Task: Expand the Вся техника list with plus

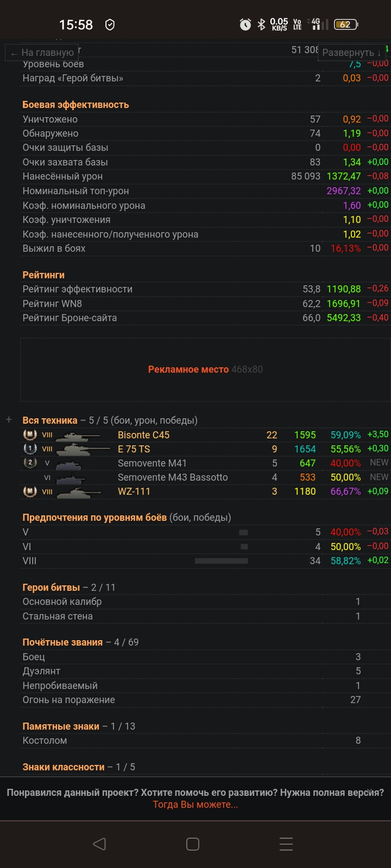Action: pos(9,420)
